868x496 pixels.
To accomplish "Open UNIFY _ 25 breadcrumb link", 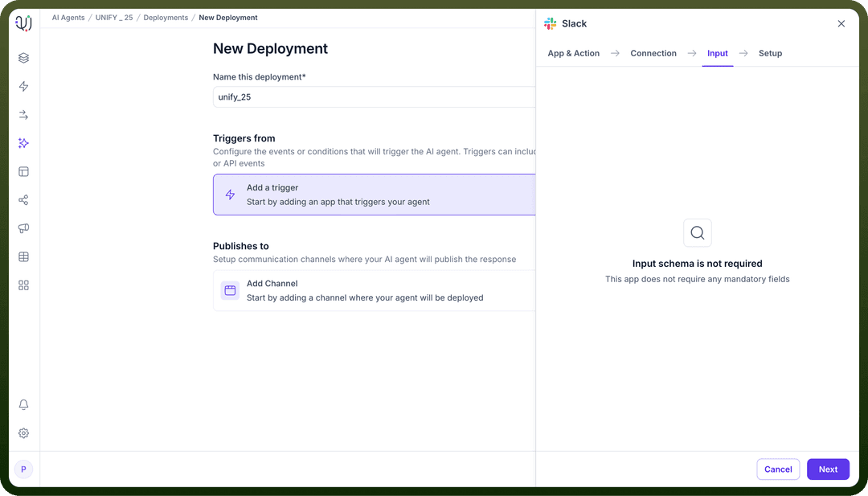I will (x=114, y=18).
